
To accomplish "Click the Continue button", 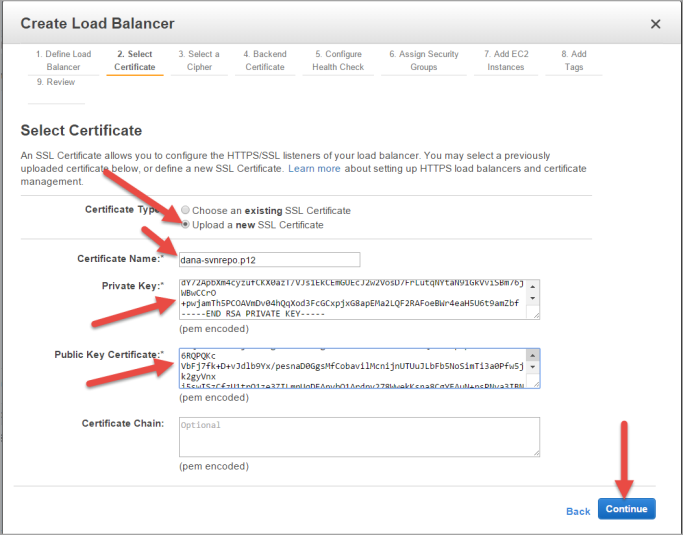I will [626, 509].
